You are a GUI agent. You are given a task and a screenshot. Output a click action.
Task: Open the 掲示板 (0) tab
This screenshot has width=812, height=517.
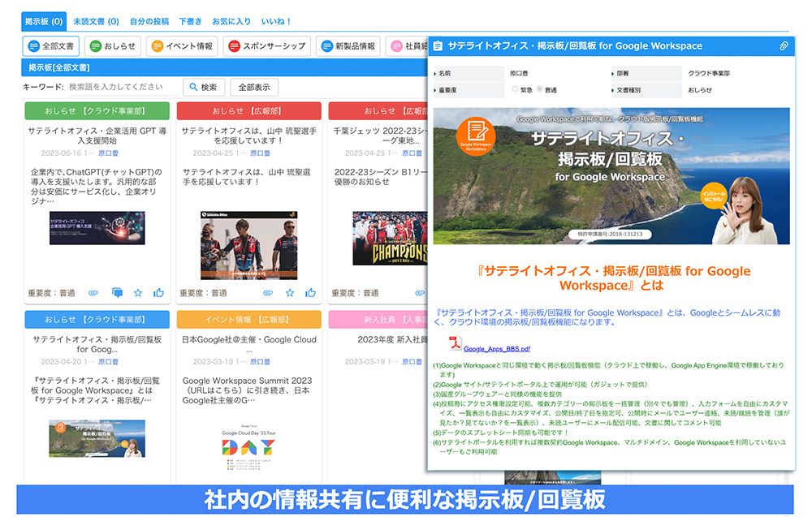pos(44,22)
